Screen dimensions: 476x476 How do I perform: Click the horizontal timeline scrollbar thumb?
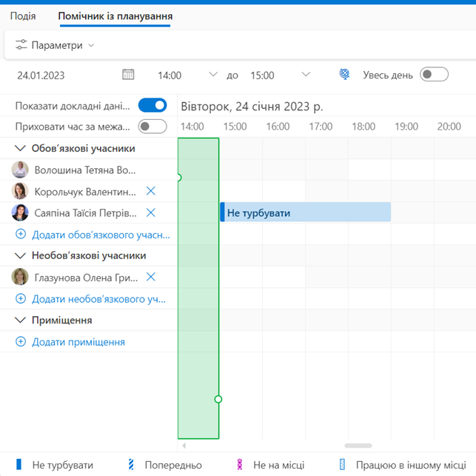pos(358,446)
